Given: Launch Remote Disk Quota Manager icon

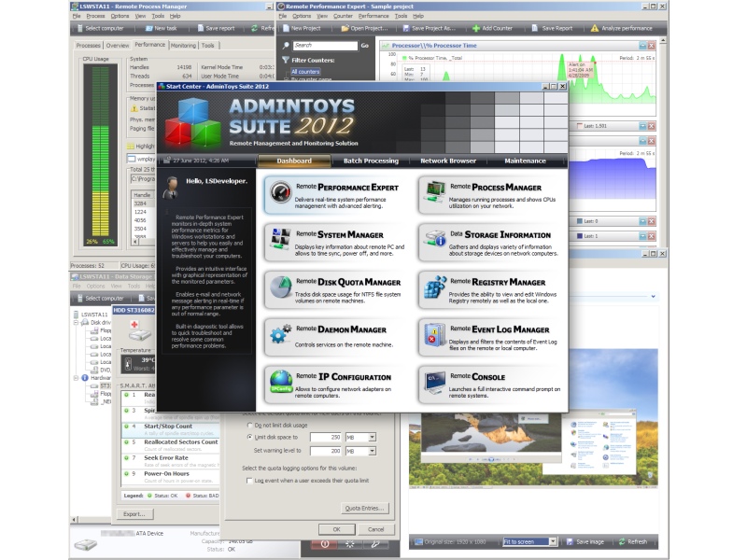Looking at the screenshot, I should coord(281,287).
